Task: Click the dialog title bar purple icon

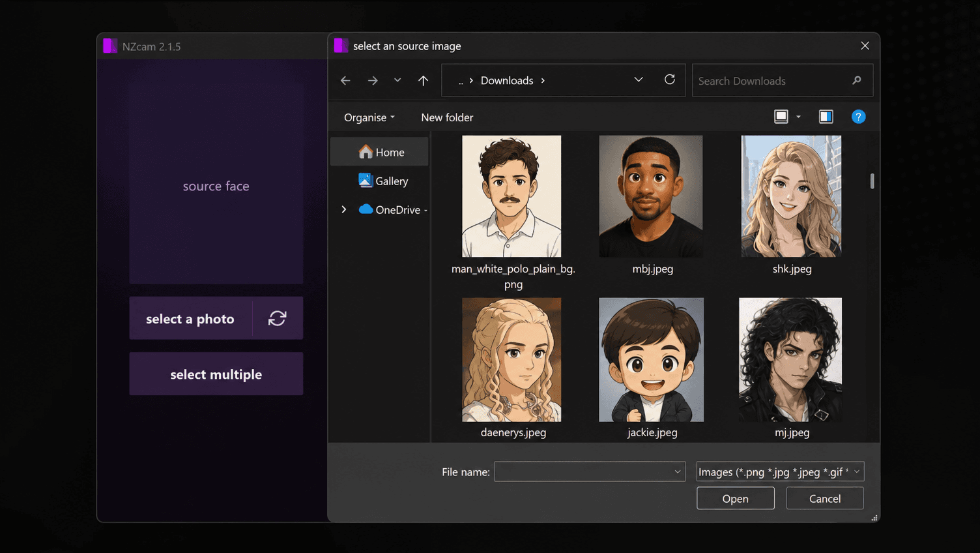Action: [341, 45]
